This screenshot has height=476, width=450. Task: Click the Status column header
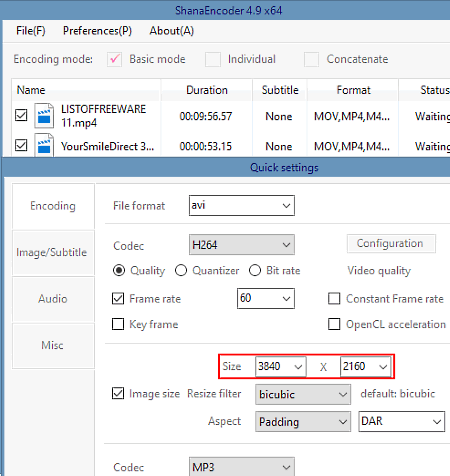(x=425, y=90)
